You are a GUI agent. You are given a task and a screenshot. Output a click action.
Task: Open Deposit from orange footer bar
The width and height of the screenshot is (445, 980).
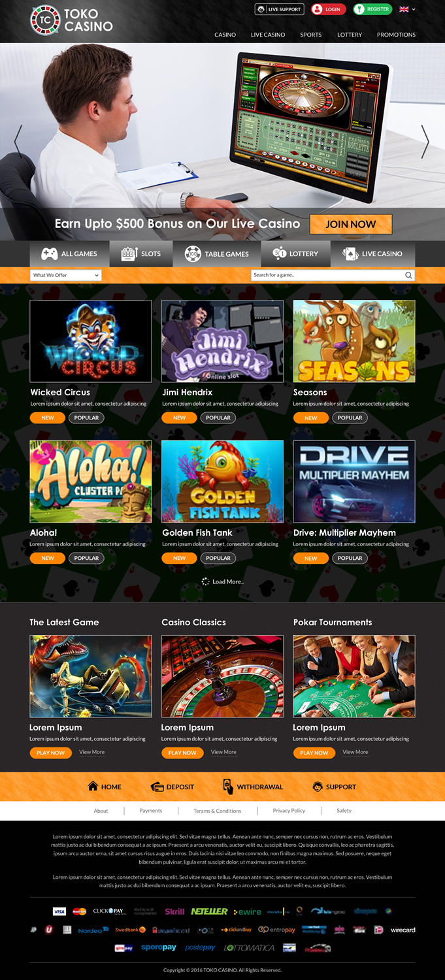click(173, 787)
